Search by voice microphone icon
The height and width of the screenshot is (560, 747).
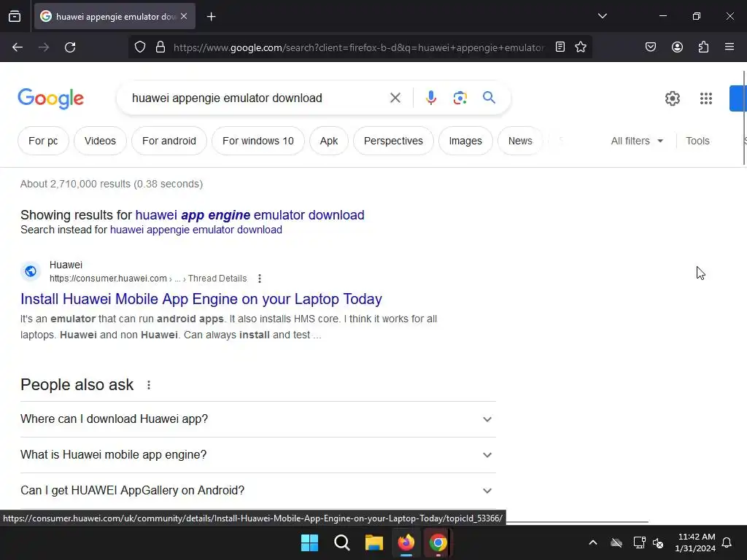point(430,98)
